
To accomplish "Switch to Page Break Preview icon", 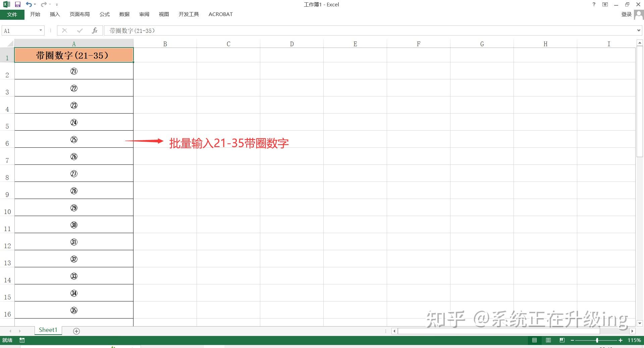I will (562, 340).
